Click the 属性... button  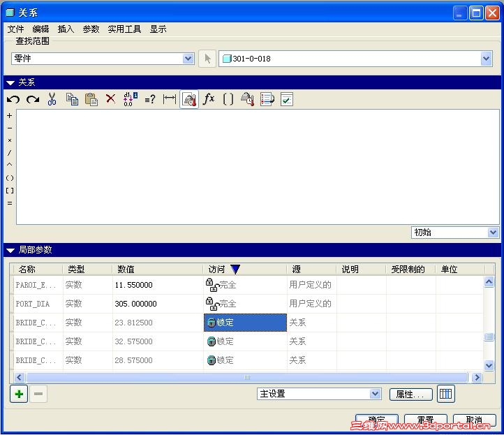410,395
